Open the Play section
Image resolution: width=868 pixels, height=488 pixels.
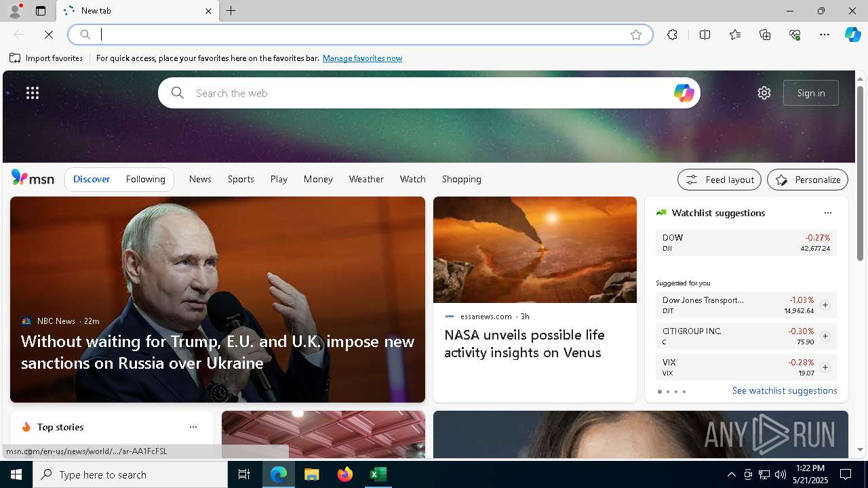279,179
